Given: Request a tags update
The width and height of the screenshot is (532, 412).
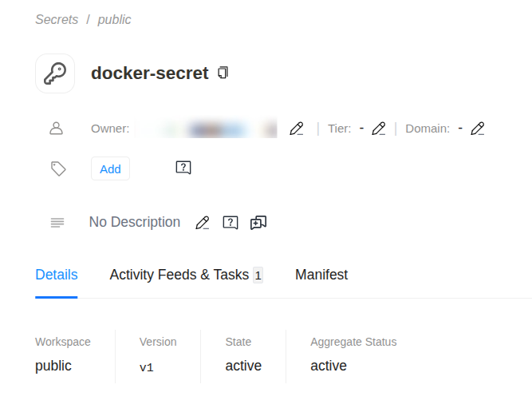Looking at the screenshot, I should [183, 168].
